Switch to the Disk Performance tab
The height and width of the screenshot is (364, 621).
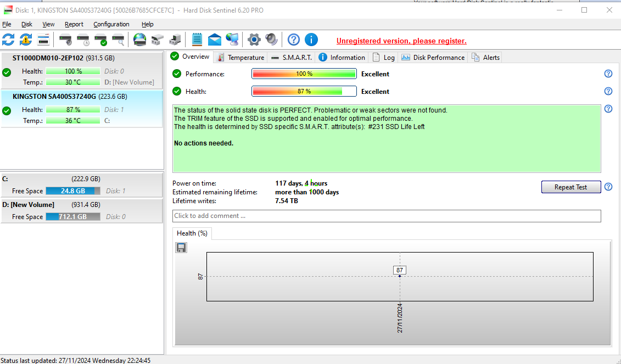coord(433,58)
